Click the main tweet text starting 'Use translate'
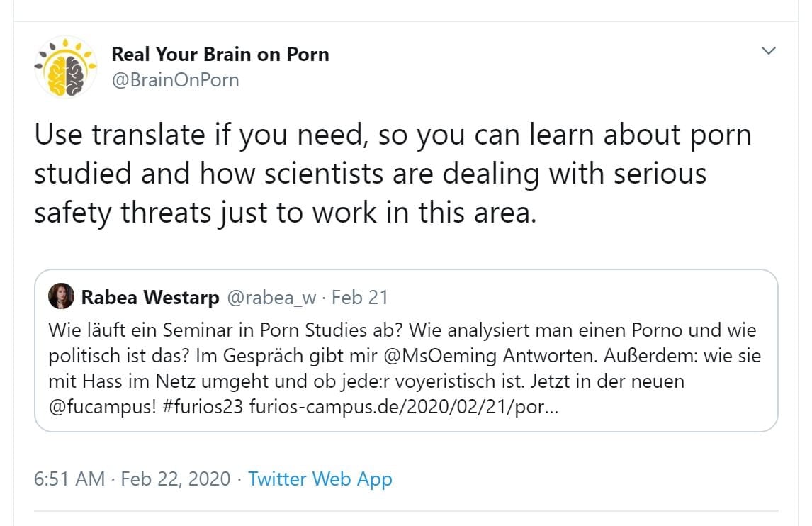Viewport: 812px width, 526px height. point(393,135)
